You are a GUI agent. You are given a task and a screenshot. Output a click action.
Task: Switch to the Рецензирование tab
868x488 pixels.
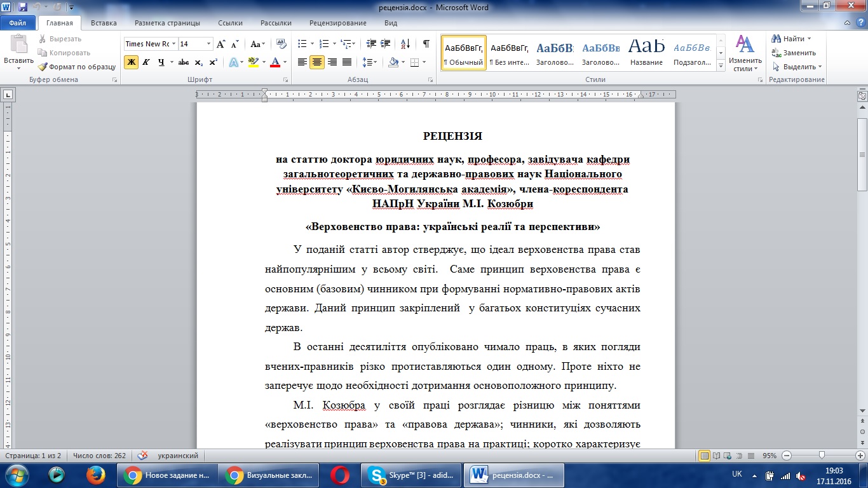(338, 23)
